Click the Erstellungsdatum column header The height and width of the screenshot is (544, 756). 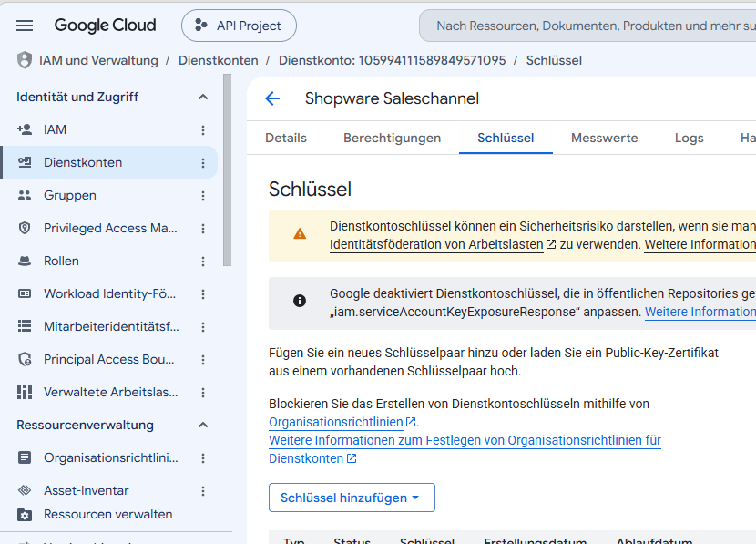tap(536, 540)
